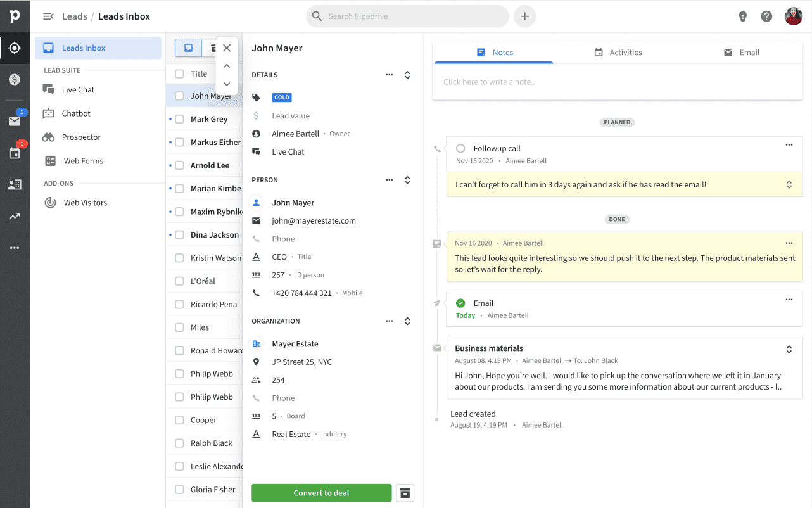Open the Deals dollar icon in sidebar
This screenshot has width=812, height=508.
tap(15, 79)
